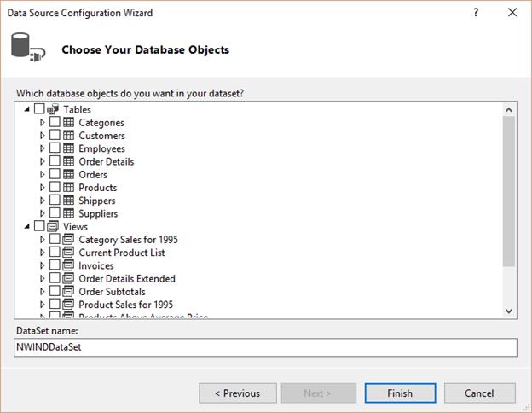Click the Current Product List view icon
Viewport: 532px width, 413px height.
coord(68,253)
